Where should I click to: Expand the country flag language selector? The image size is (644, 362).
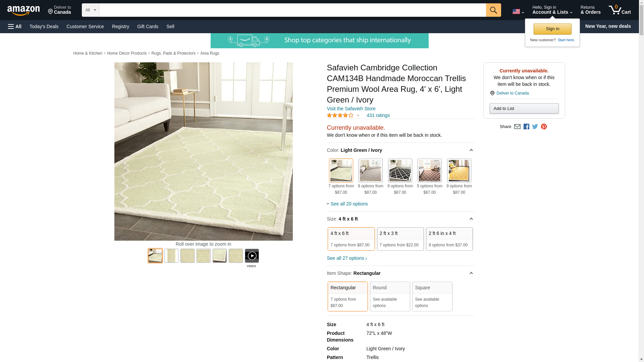(518, 12)
